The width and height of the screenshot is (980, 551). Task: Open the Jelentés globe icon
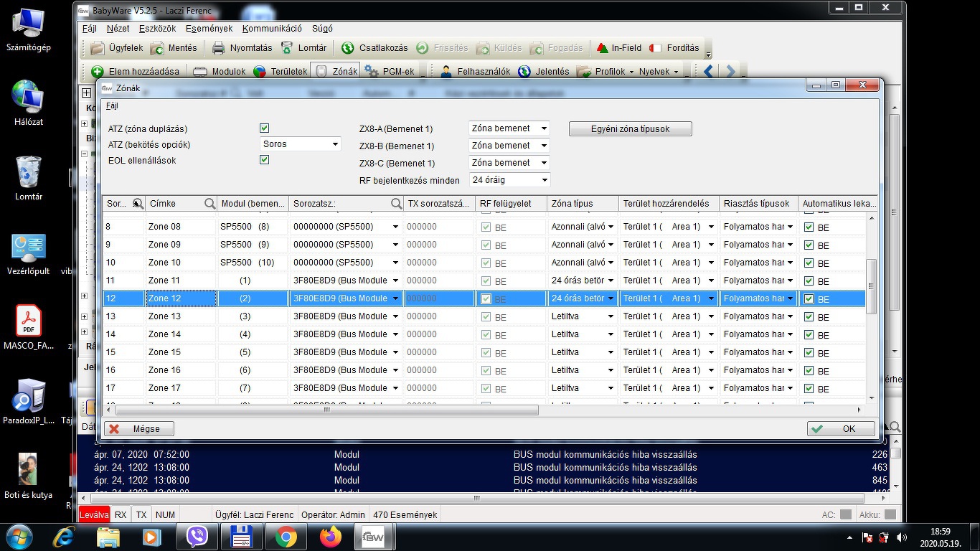tap(524, 72)
